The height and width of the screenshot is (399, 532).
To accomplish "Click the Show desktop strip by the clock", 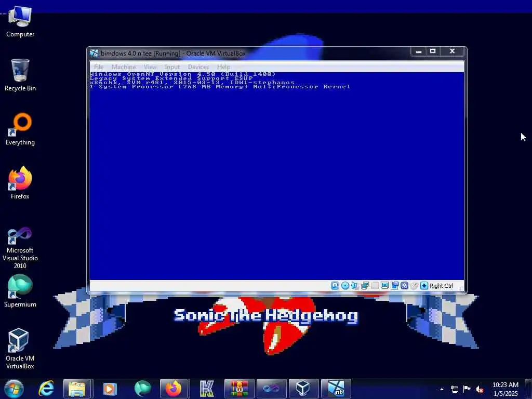I will point(529,389).
